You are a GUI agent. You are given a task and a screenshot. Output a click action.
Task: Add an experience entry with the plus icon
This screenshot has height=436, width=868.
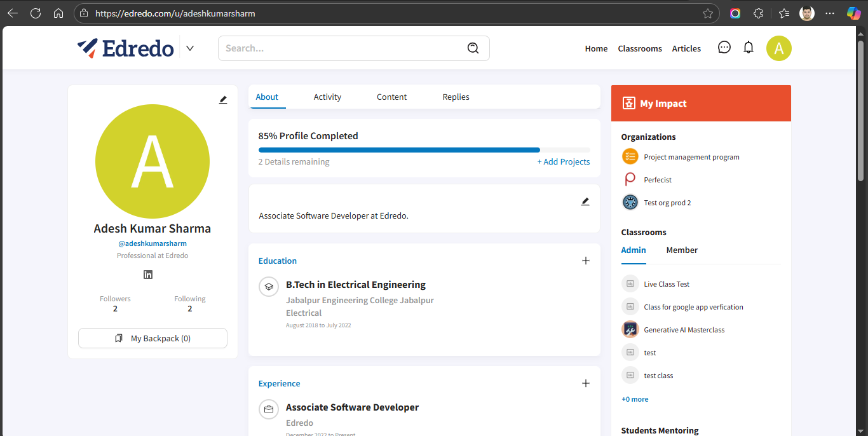[x=586, y=383]
